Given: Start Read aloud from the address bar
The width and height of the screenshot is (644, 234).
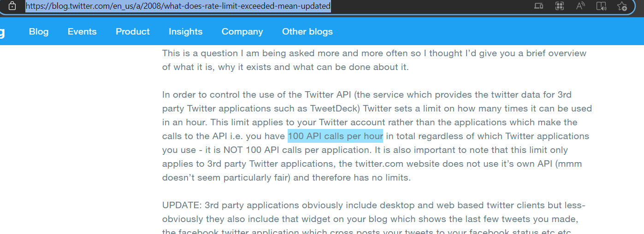Looking at the screenshot, I should pyautogui.click(x=580, y=6).
